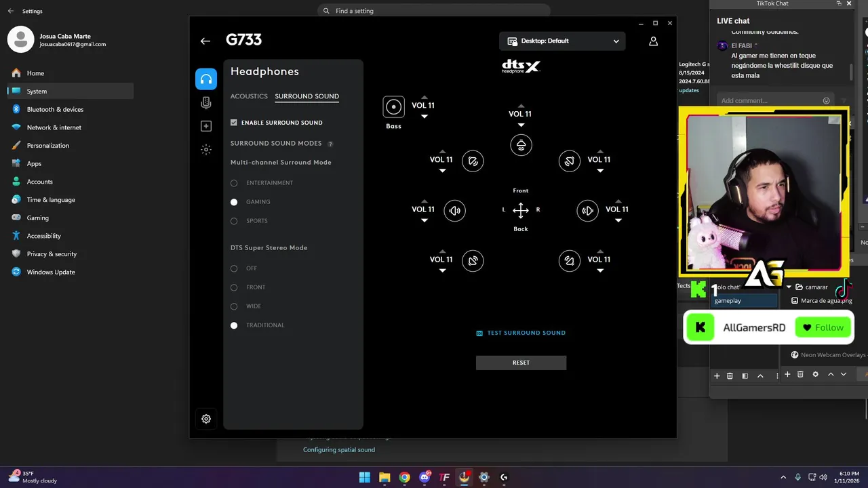
Task: Open the Configuring spatial sound link
Action: coord(339,450)
